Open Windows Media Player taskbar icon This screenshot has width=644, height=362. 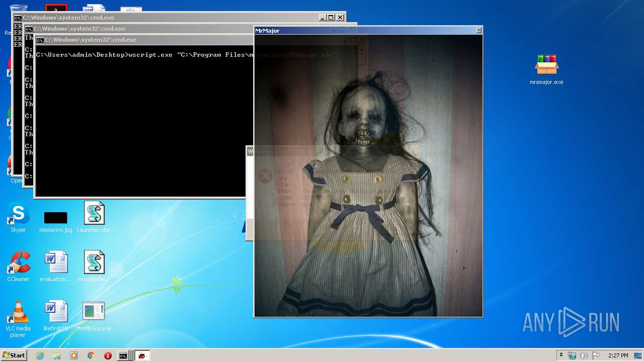pyautogui.click(x=74, y=355)
